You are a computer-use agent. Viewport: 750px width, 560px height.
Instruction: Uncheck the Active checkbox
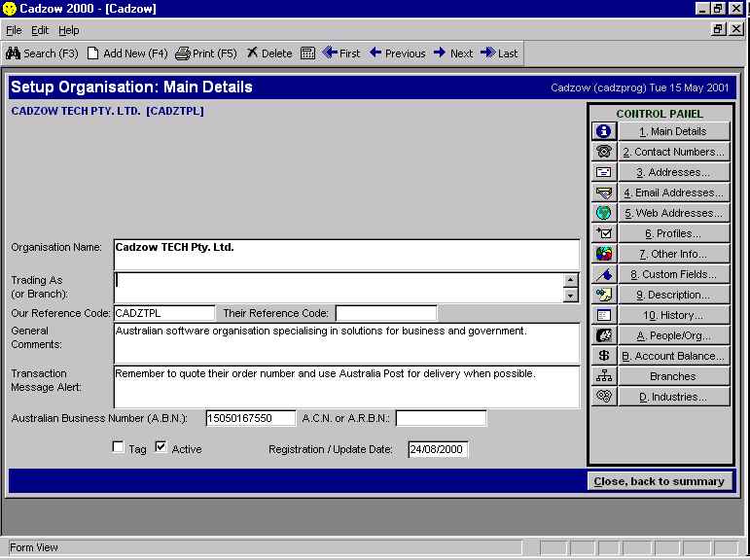[161, 447]
